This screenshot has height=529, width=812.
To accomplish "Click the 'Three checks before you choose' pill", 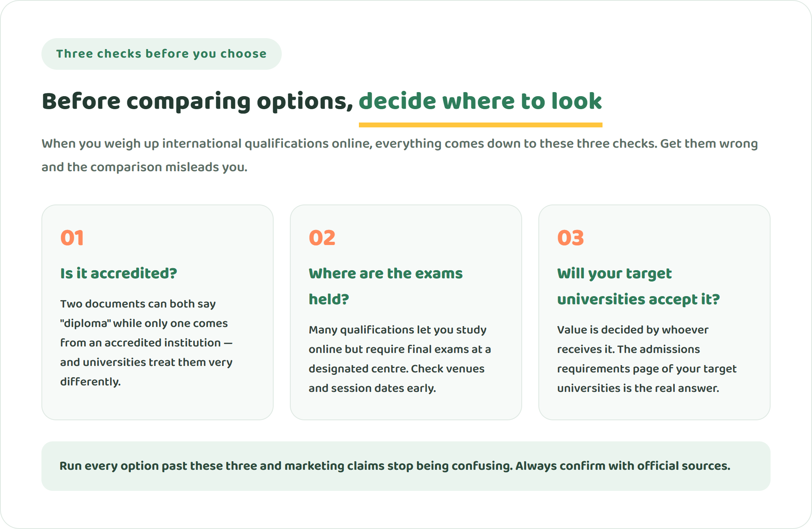I will point(161,54).
